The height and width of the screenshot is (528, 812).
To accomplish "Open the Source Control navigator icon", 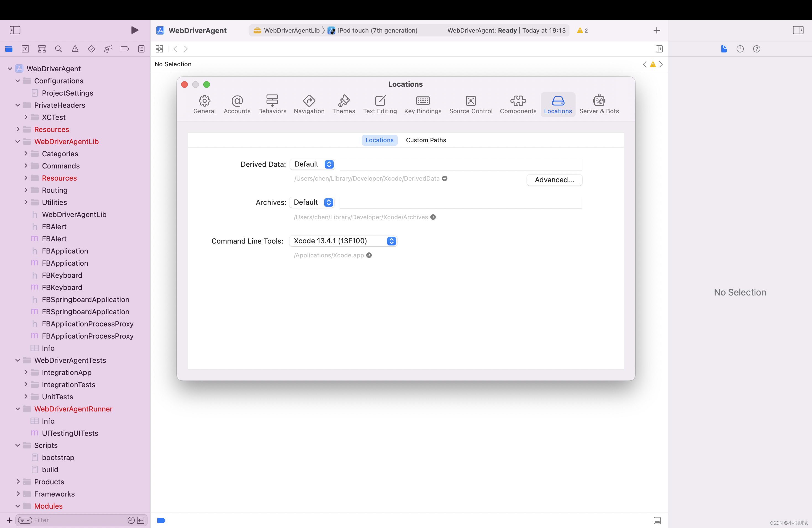I will coord(25,49).
